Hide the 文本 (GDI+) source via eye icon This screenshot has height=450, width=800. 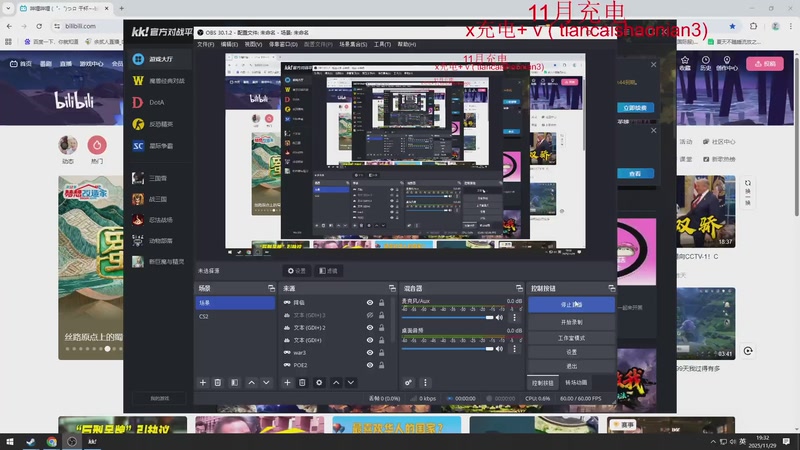pyautogui.click(x=370, y=340)
